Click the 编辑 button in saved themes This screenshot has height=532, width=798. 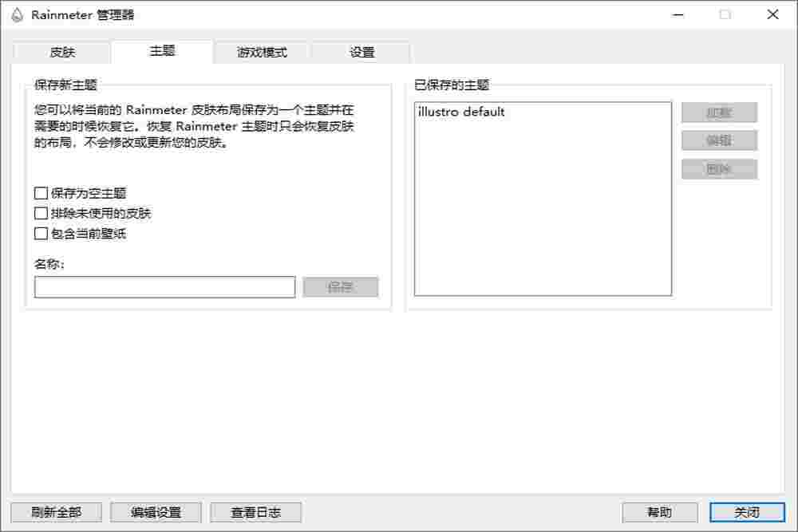coord(718,140)
